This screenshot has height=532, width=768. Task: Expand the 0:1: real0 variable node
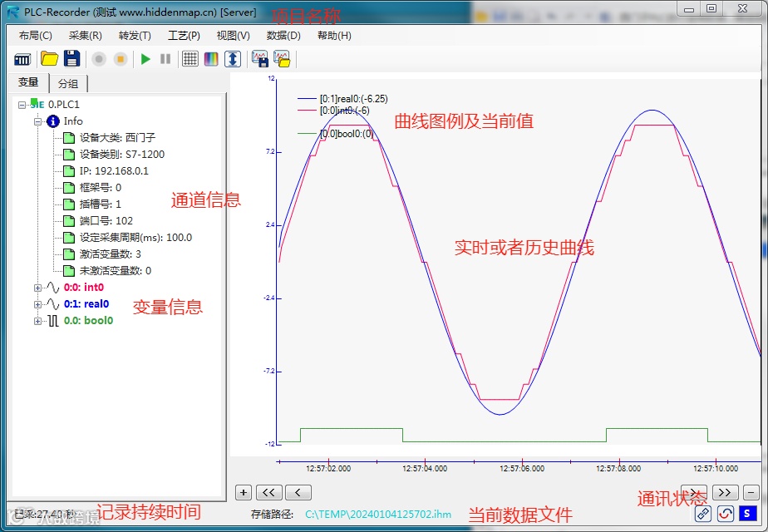37,304
